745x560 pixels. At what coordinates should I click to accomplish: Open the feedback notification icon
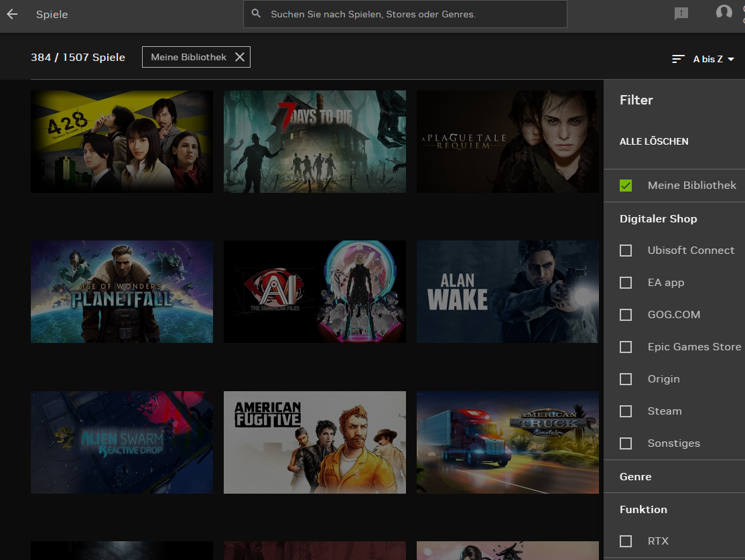(x=681, y=13)
